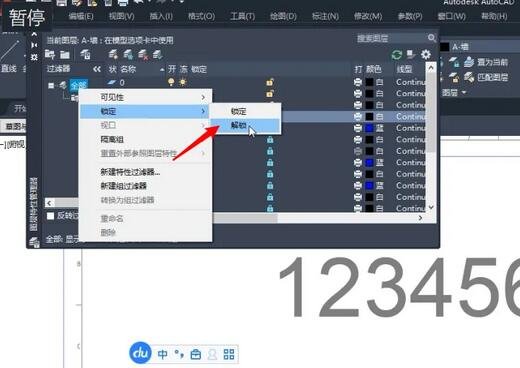This screenshot has width=520, height=368.
Task: Collapse the filter pane with double chevron
Action: (97, 69)
